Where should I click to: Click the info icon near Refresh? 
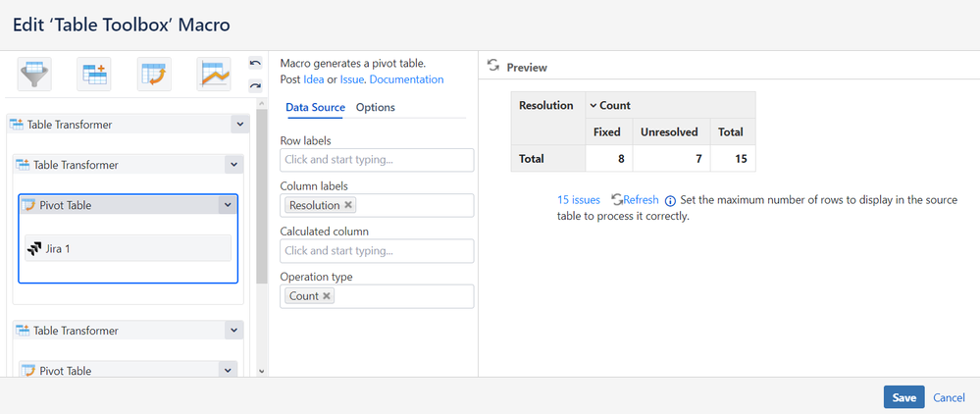670,200
